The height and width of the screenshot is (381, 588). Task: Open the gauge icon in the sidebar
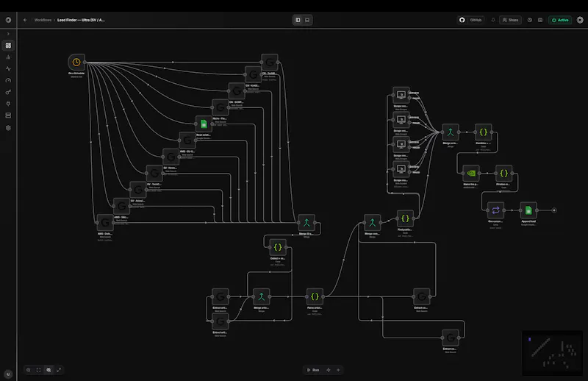(x=8, y=80)
